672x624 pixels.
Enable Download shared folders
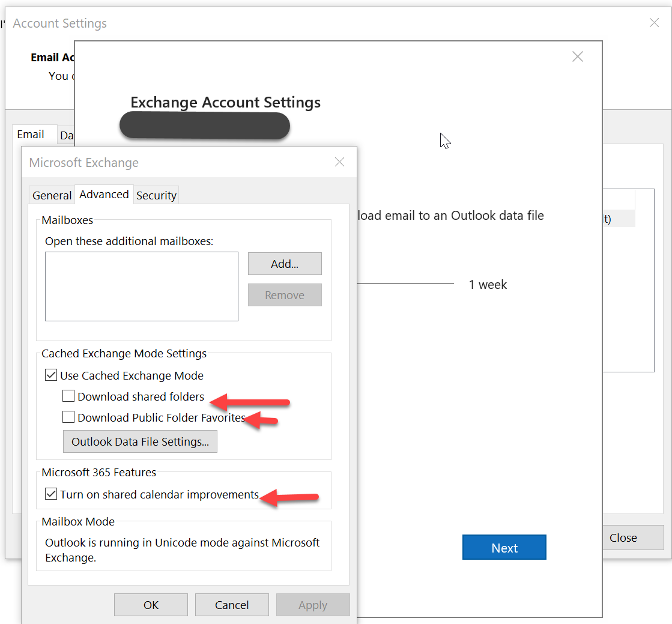point(69,396)
